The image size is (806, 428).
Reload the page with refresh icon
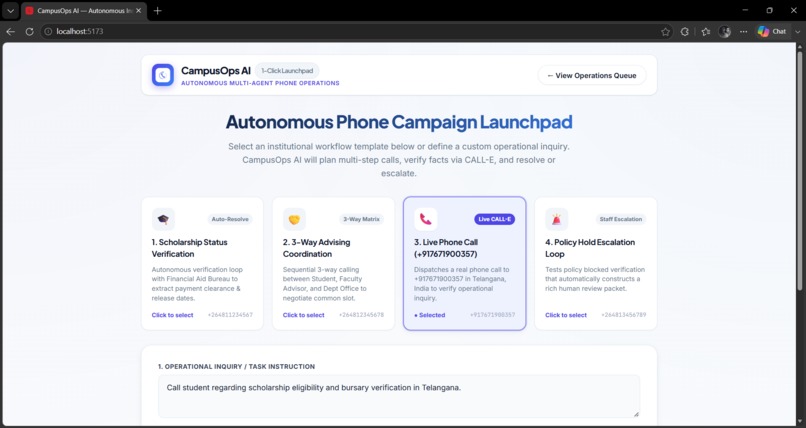coord(29,31)
